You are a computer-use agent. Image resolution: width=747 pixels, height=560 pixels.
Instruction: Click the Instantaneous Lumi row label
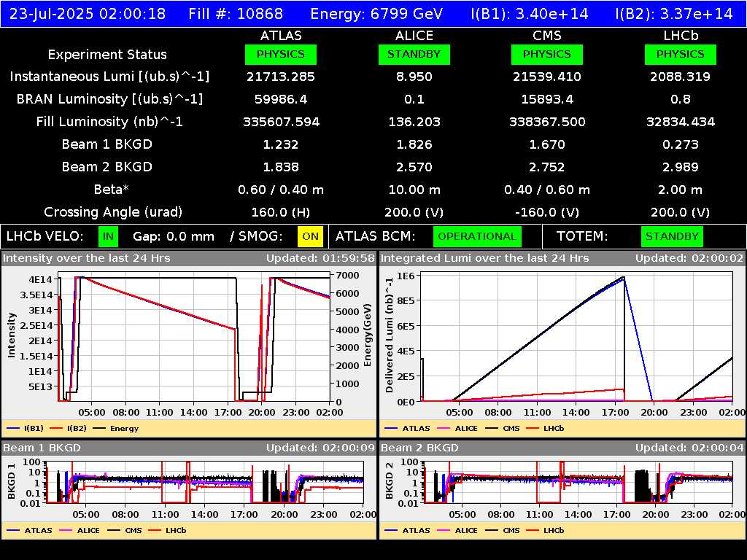pos(109,77)
